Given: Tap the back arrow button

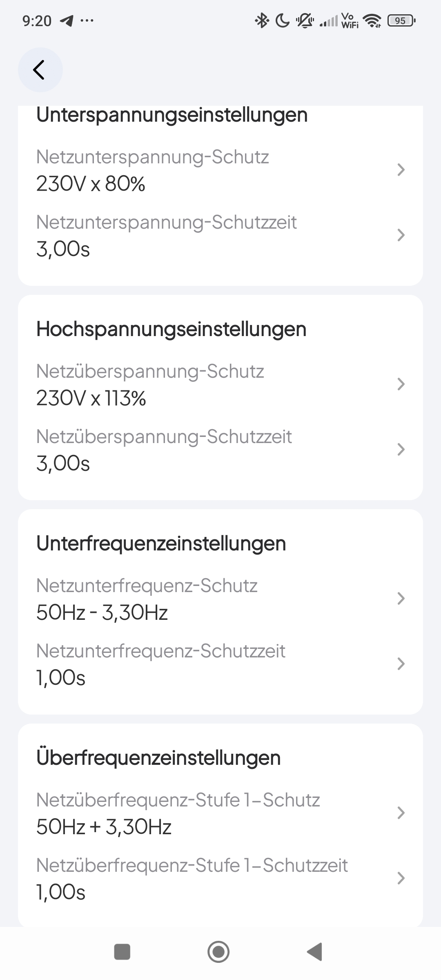Looking at the screenshot, I should [x=40, y=70].
